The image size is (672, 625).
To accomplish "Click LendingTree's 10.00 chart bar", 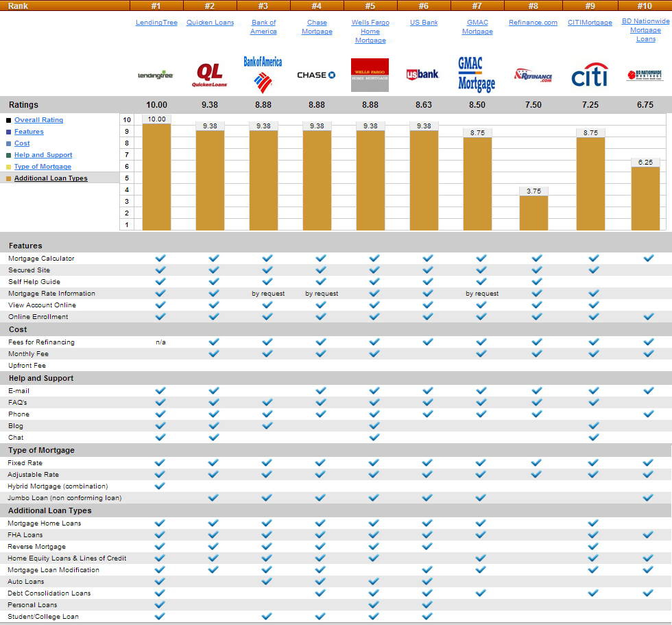I will tap(156, 177).
